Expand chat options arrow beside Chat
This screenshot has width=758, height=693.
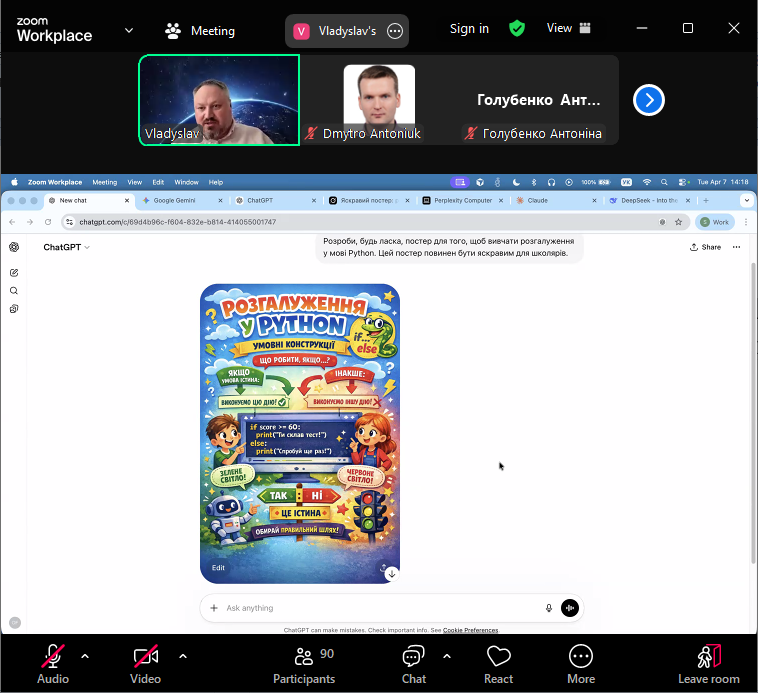(447, 656)
